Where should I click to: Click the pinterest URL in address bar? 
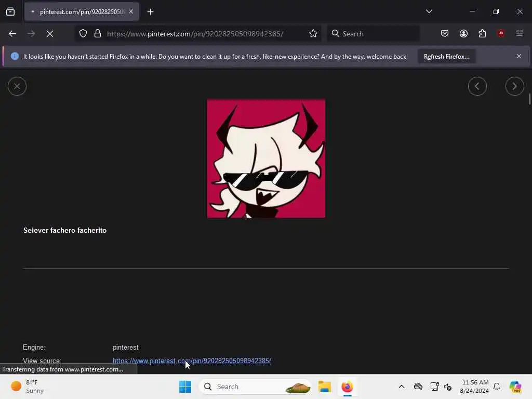pos(195,34)
